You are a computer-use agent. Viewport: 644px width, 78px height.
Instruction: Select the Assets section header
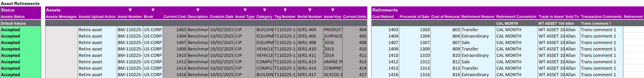click(53, 10)
